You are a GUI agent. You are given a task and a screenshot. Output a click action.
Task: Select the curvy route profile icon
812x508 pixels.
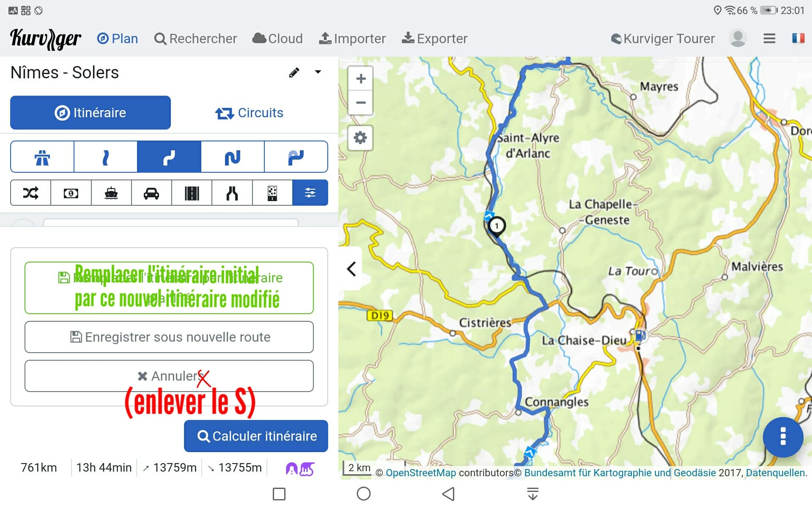coord(169,157)
